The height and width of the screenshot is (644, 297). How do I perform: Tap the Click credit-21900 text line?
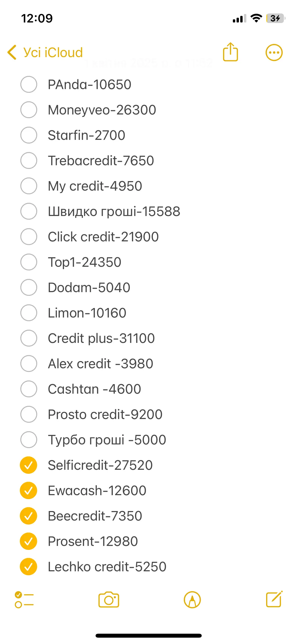[x=103, y=237]
